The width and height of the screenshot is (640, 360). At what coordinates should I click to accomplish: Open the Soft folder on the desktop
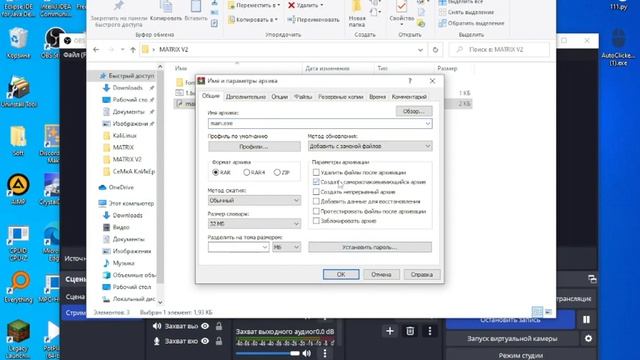[x=18, y=141]
